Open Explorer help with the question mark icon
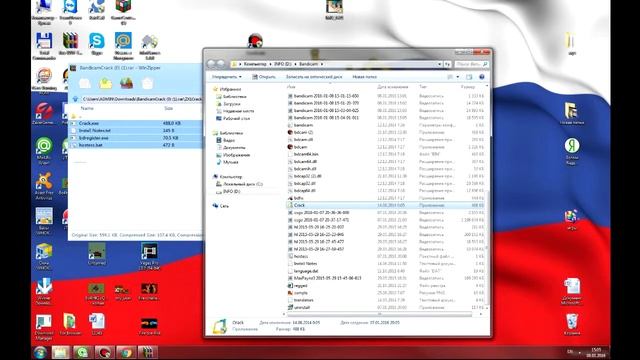This screenshot has width=640, height=360. click(x=482, y=77)
